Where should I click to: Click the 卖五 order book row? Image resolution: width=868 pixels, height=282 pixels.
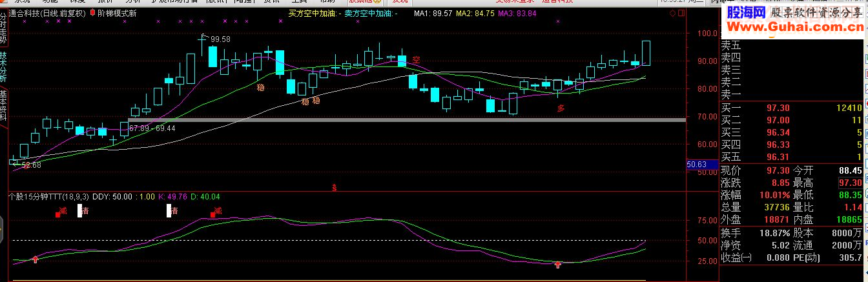(x=793, y=46)
